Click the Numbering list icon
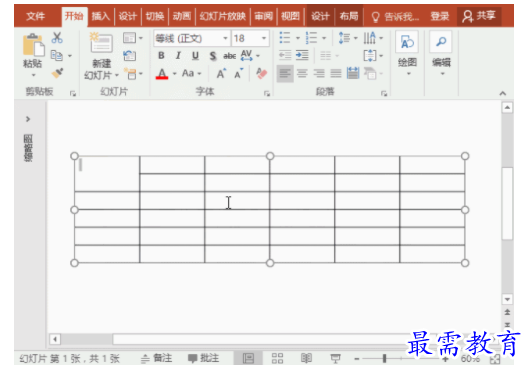This screenshot has height=375, width=529. pos(311,38)
